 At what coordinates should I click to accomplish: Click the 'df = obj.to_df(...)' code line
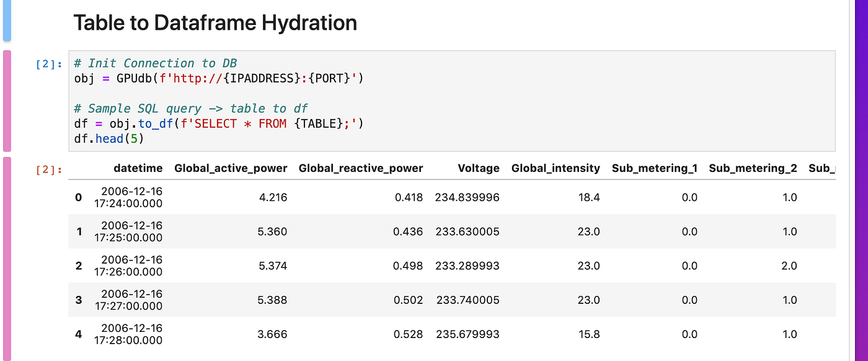click(218, 123)
